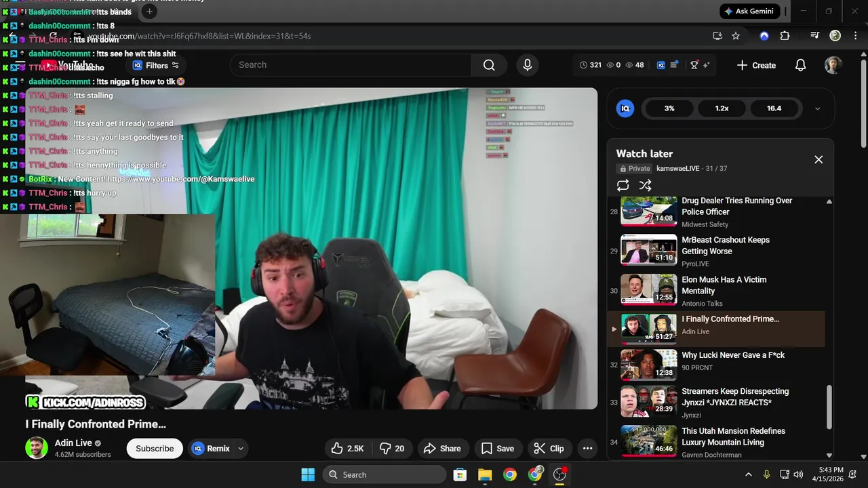
Task: Toggle taskbar volume speaker icon
Action: tap(798, 474)
